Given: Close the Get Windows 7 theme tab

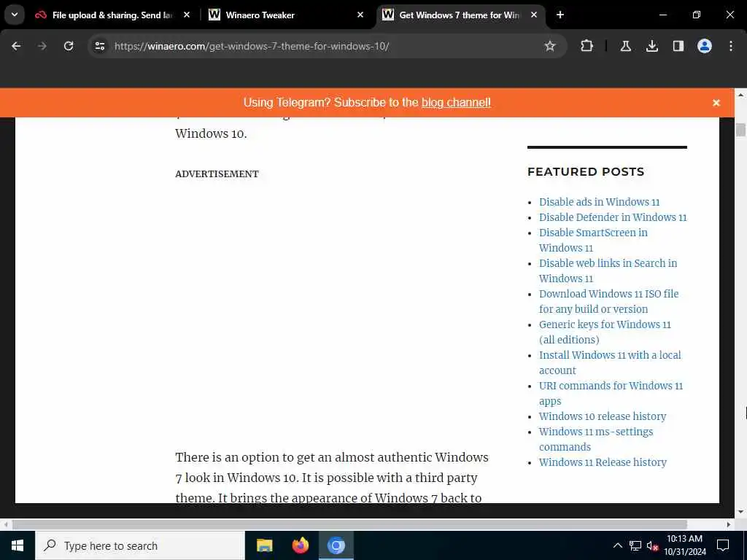Looking at the screenshot, I should pos(534,15).
